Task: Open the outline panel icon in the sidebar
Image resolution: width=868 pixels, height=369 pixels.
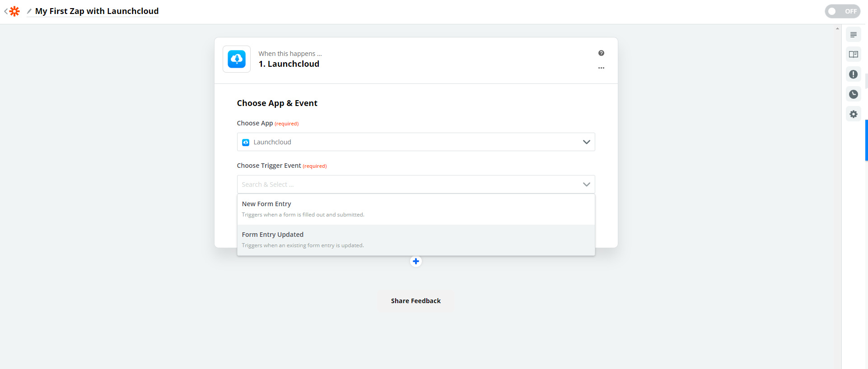Action: pyautogui.click(x=853, y=35)
